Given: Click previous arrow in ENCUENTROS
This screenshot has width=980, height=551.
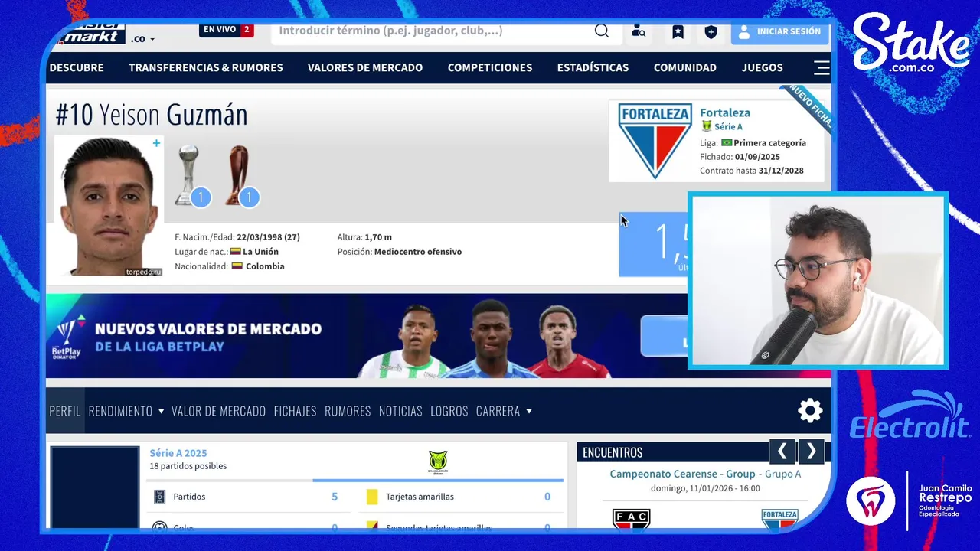Looking at the screenshot, I should click(x=782, y=452).
